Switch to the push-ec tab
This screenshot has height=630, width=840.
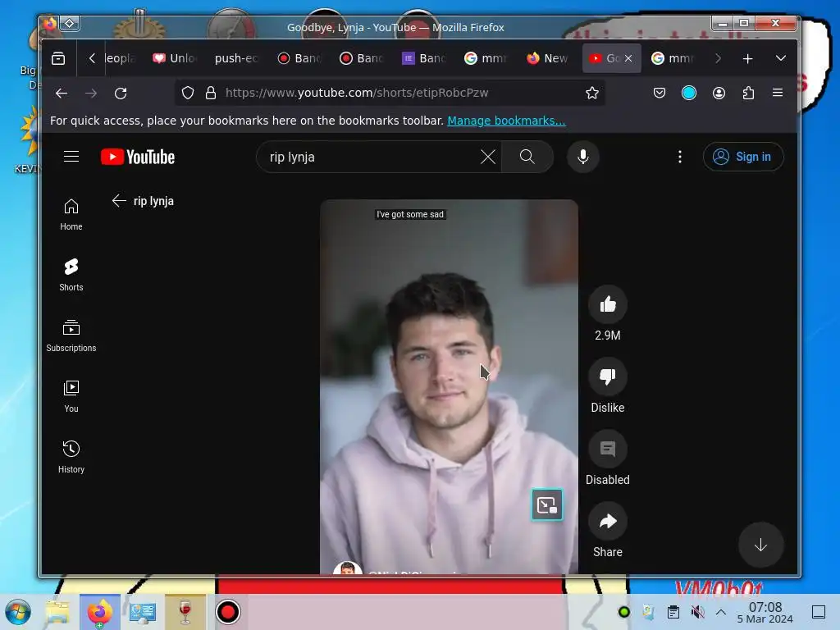(x=237, y=58)
